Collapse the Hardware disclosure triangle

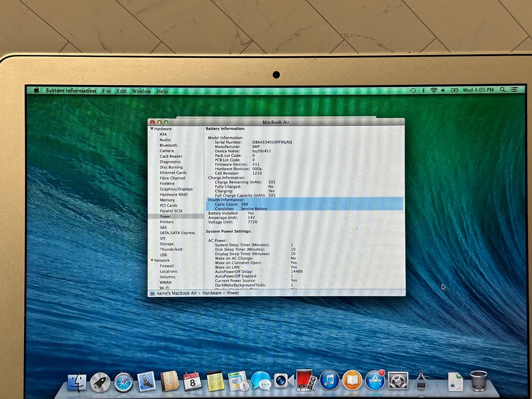(152, 129)
